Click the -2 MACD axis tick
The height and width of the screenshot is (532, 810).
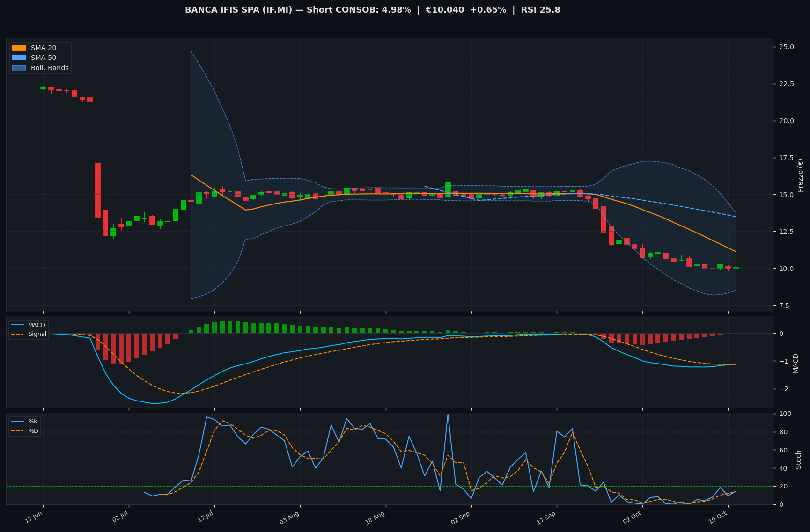783,389
